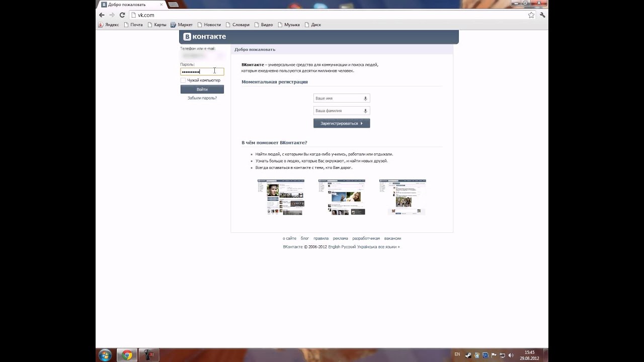Screen dimensions: 644x362
Task: Open a new browser tab
Action: click(x=173, y=5)
